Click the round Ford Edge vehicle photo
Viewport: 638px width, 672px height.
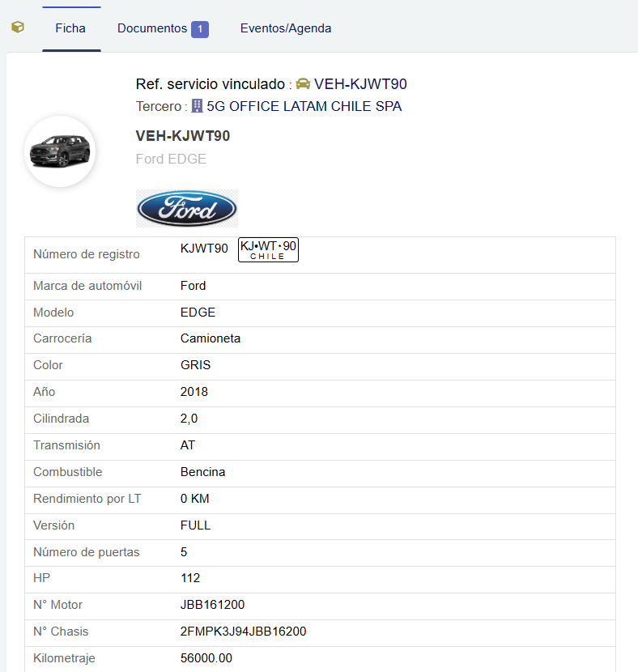pyautogui.click(x=60, y=151)
